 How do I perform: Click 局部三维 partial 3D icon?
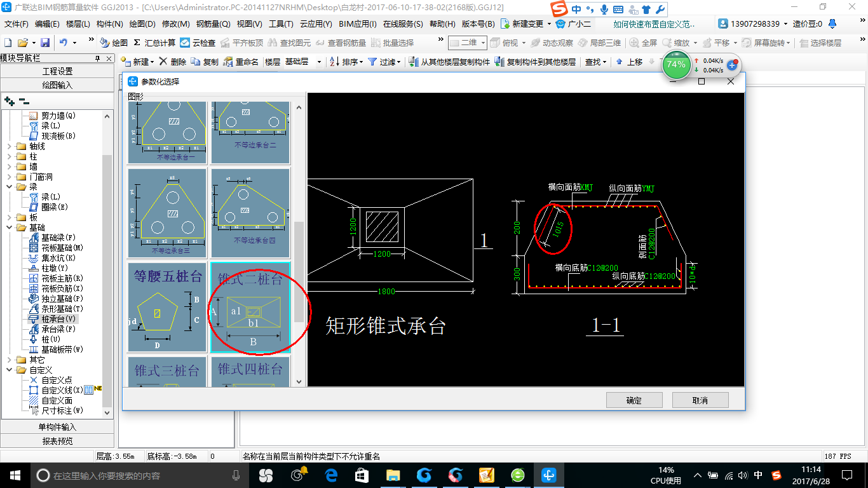pos(583,43)
